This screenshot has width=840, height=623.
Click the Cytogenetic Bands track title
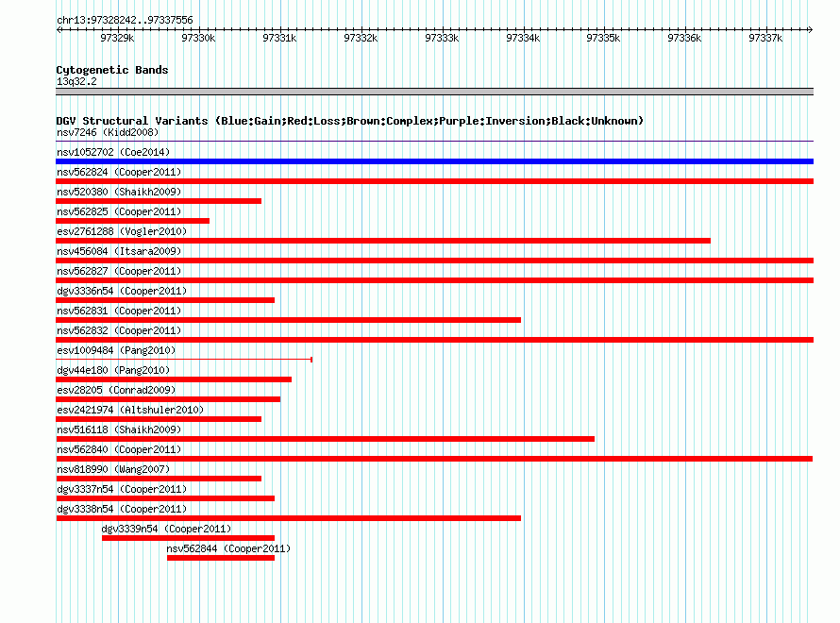[112, 70]
